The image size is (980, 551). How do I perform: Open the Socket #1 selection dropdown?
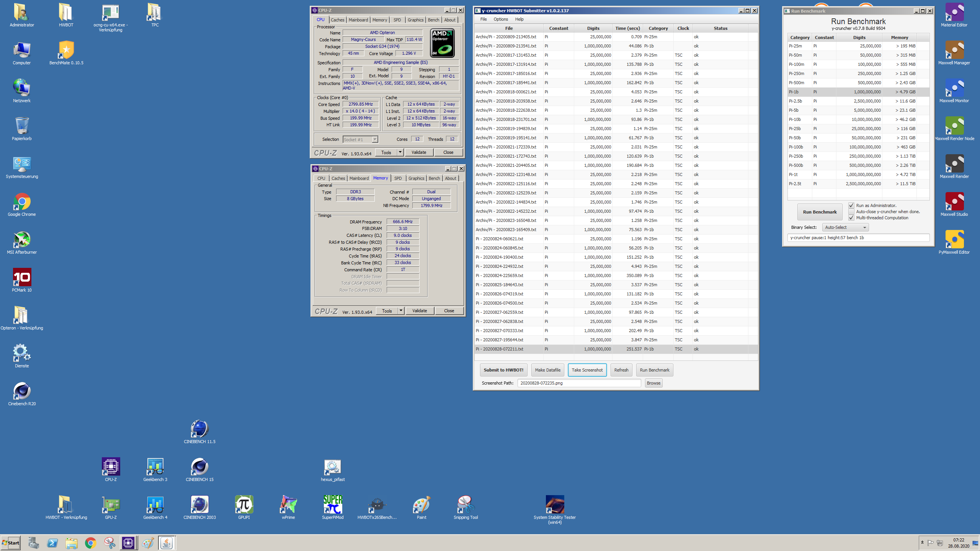[360, 140]
